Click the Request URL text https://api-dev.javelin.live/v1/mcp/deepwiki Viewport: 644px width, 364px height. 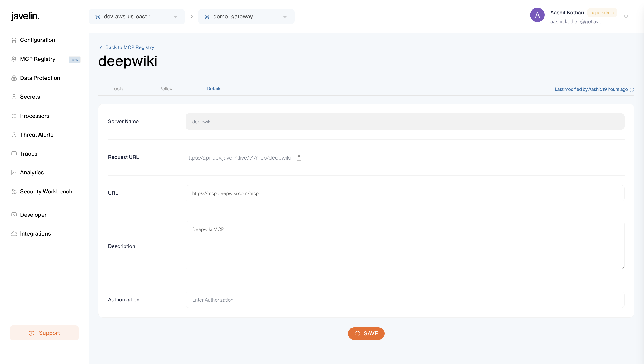(x=238, y=158)
